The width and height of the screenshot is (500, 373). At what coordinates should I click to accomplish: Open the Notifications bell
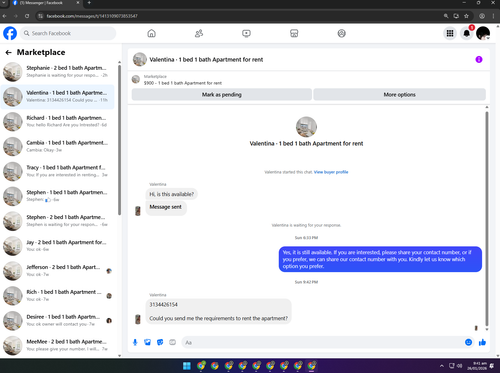(467, 33)
